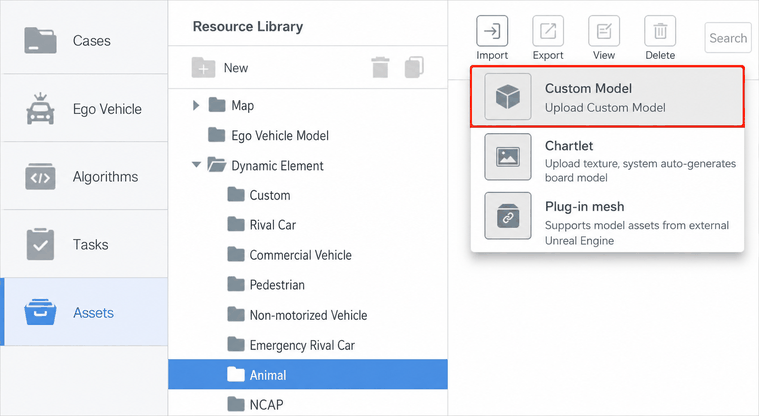
Task: Expand the Map tree node arrow
Action: [x=196, y=105]
